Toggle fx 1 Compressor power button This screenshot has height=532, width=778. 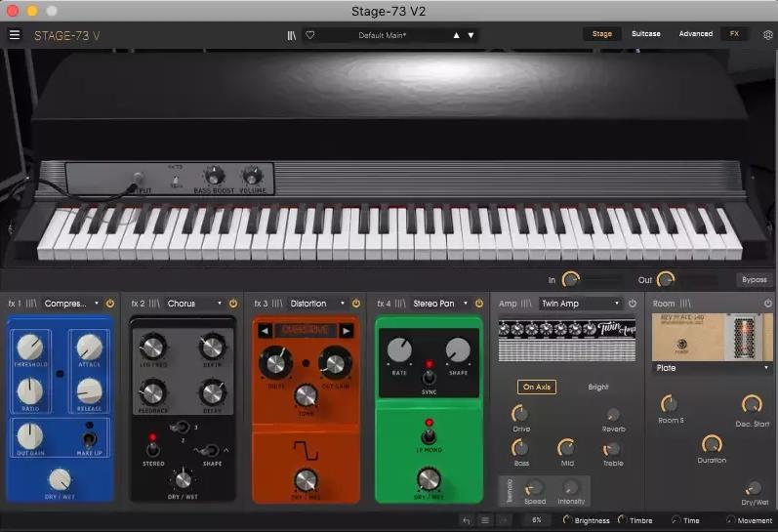pos(110,304)
